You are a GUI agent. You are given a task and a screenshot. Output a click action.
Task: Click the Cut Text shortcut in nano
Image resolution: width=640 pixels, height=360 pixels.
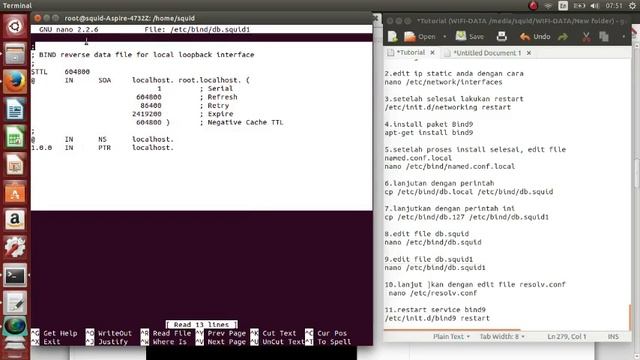[273, 333]
